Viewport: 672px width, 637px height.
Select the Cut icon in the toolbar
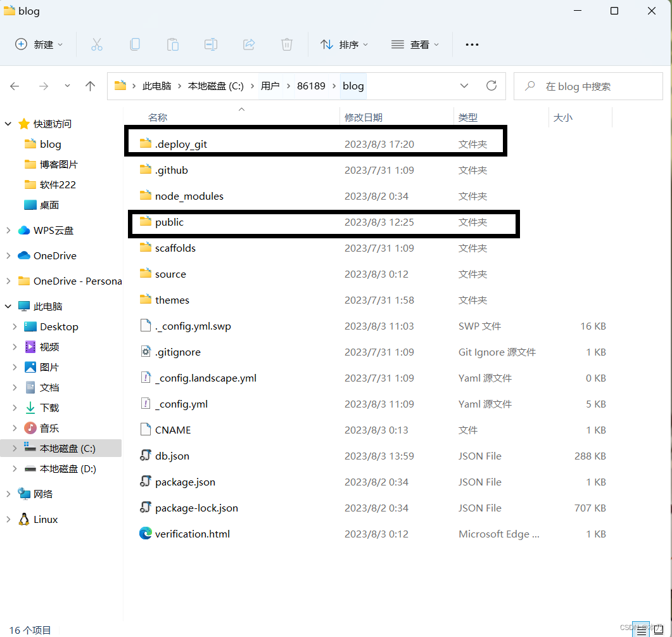click(96, 44)
